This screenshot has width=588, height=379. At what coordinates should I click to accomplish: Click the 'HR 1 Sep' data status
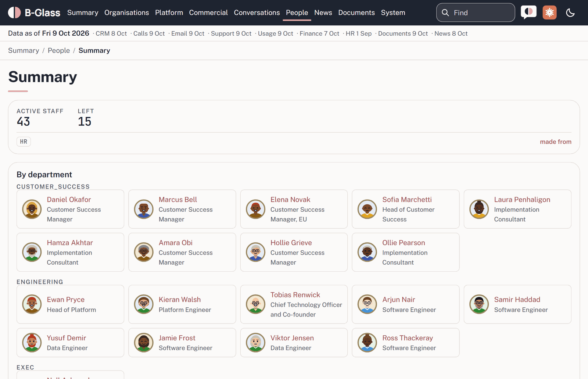pyautogui.click(x=358, y=33)
